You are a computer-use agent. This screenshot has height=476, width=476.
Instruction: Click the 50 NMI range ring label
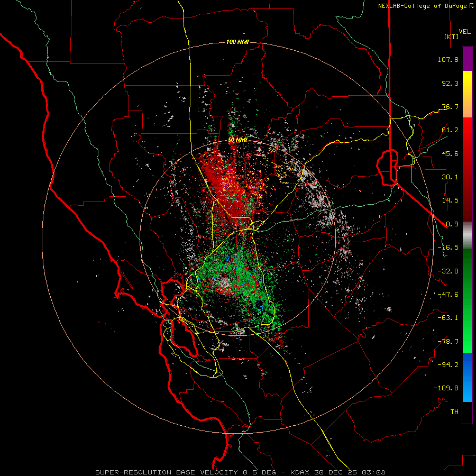point(237,140)
